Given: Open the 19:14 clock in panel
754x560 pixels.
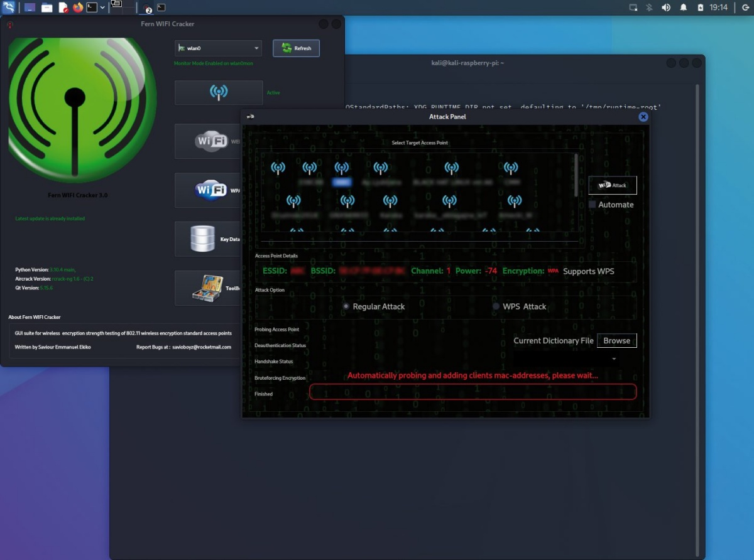Looking at the screenshot, I should (718, 8).
